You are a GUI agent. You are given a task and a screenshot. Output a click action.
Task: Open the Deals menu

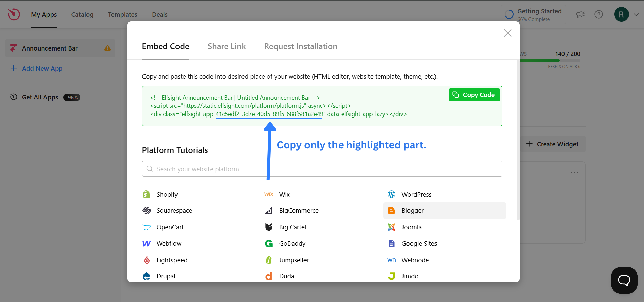[x=160, y=15]
